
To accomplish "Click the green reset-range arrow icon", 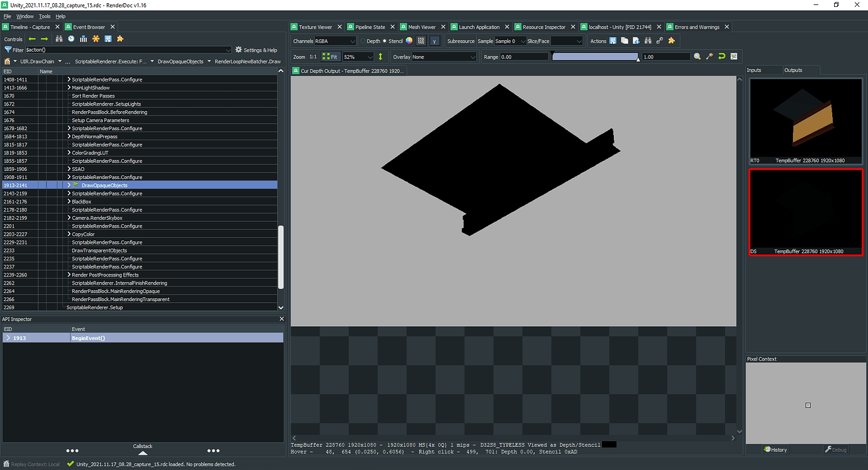I will pyautogui.click(x=721, y=56).
